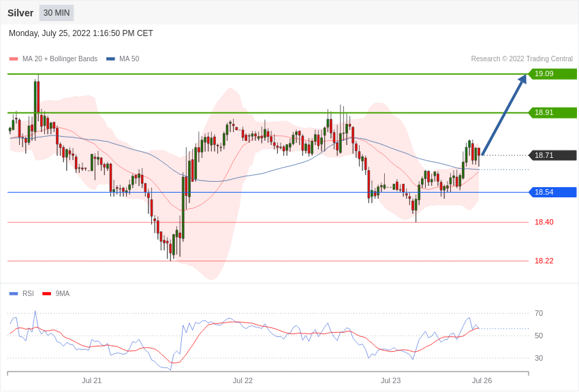Toggle the MA 50 legend entry
The image size is (579, 392).
[x=123, y=59]
